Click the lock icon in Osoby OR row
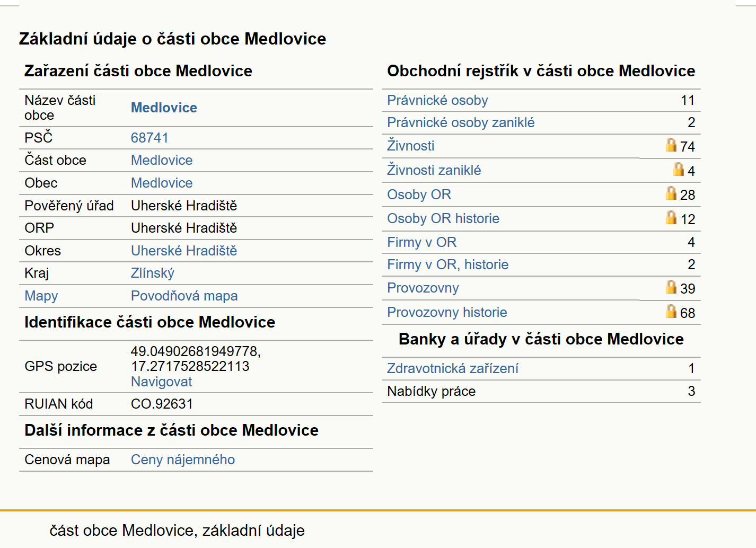 (671, 193)
